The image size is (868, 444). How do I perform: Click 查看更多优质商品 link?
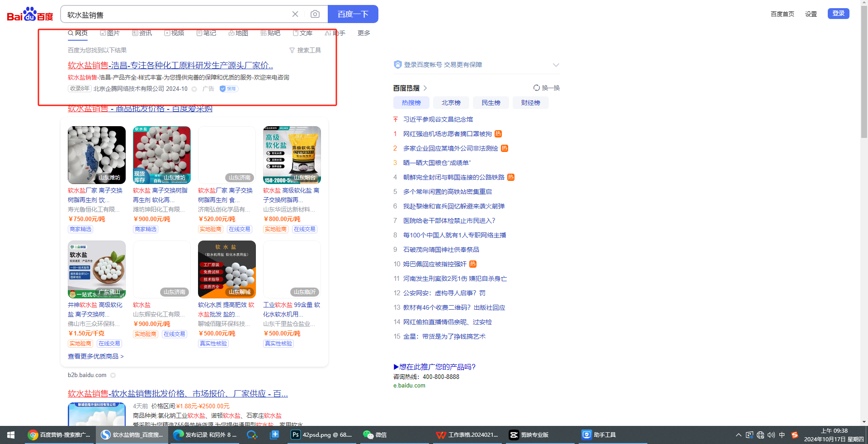pos(96,356)
